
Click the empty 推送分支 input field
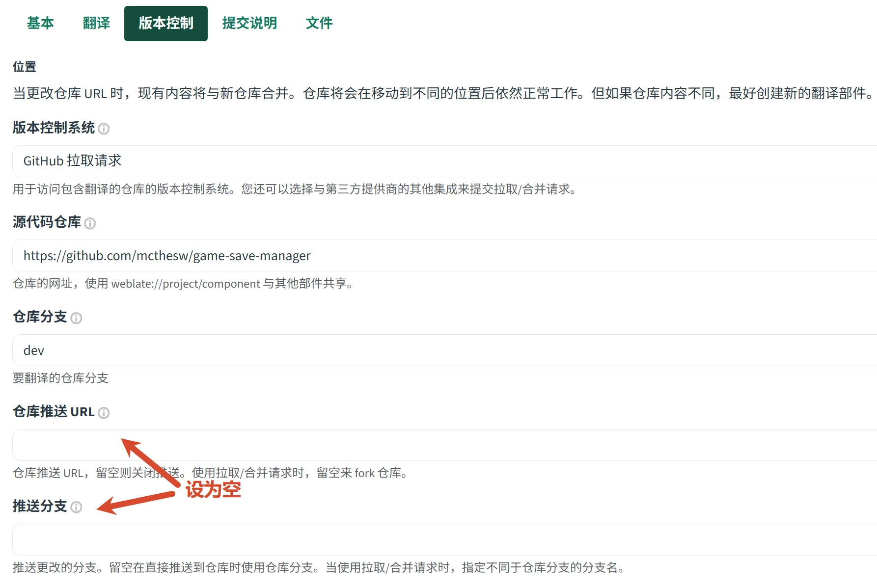pyautogui.click(x=445, y=539)
